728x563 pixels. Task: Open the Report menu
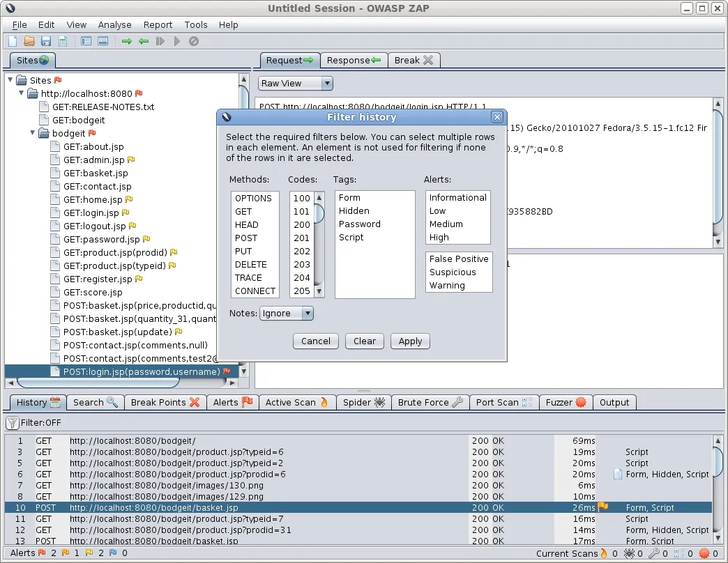click(x=158, y=24)
